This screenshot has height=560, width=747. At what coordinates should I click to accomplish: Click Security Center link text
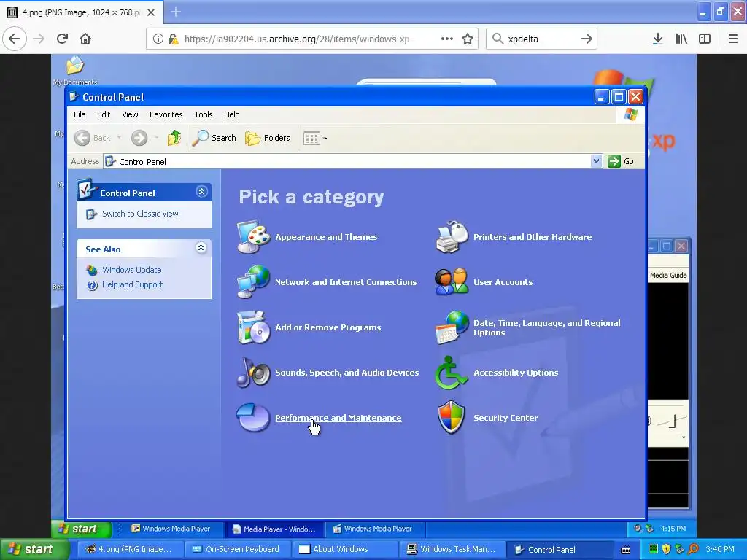(x=506, y=418)
